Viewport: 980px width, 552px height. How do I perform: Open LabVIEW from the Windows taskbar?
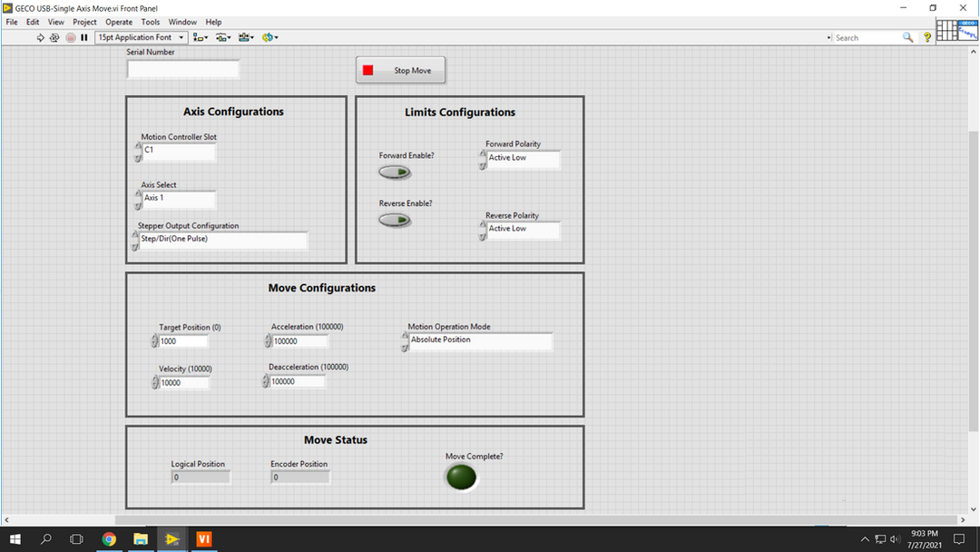click(172, 539)
